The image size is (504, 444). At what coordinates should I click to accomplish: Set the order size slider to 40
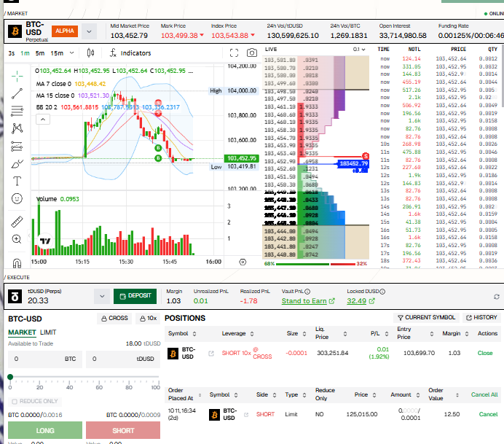point(69,377)
